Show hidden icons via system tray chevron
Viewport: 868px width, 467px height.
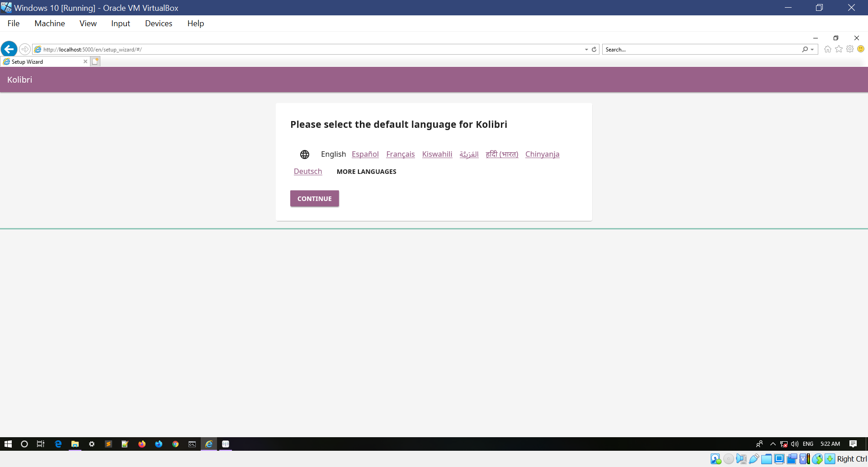(x=773, y=444)
